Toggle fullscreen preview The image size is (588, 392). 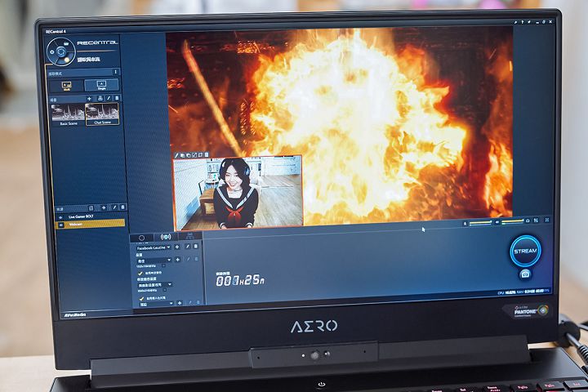click(x=547, y=220)
